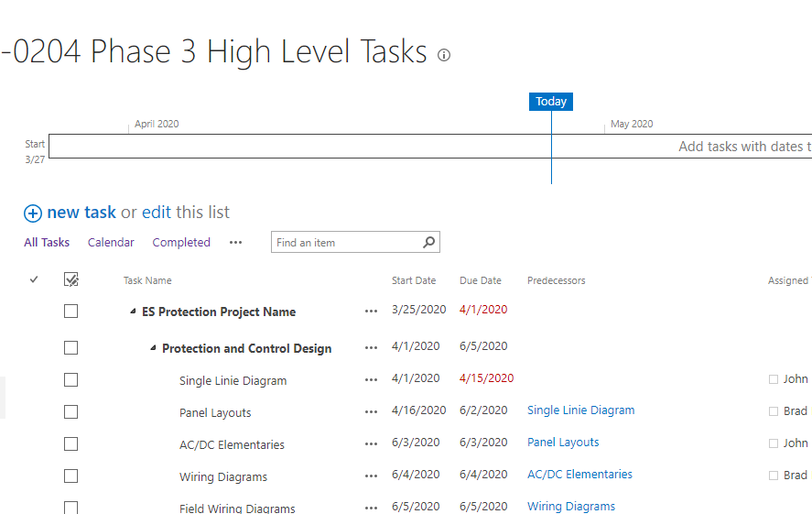This screenshot has width=812, height=514.
Task: Open the Panel Layouts task name
Action: (215, 413)
